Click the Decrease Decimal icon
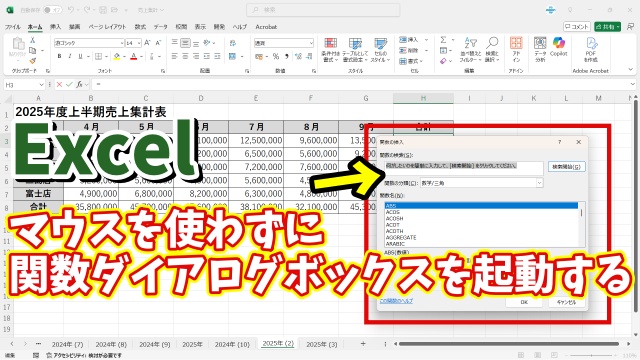Screen dimensions: 640x360 click(309, 56)
